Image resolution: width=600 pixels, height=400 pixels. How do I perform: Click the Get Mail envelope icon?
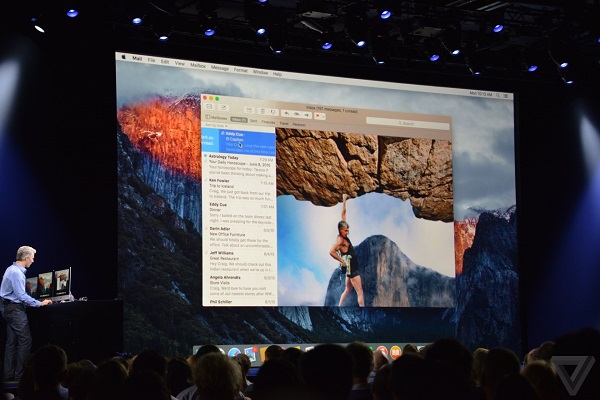coord(208,108)
